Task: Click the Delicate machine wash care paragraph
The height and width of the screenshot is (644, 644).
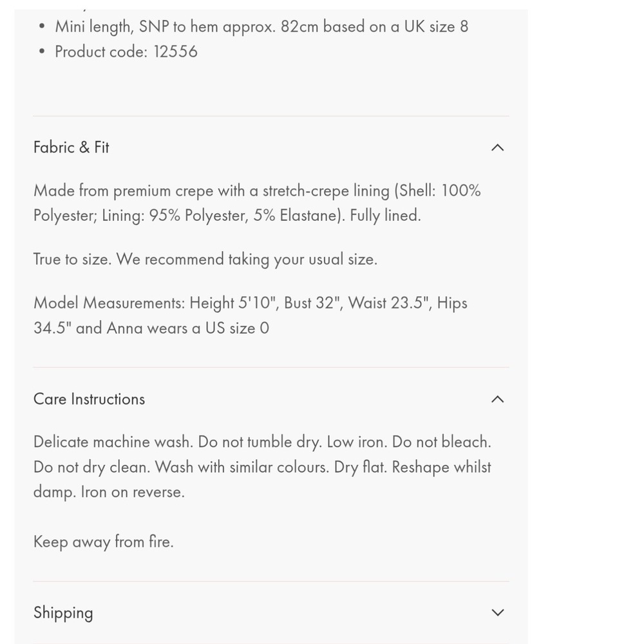Action: click(x=262, y=467)
